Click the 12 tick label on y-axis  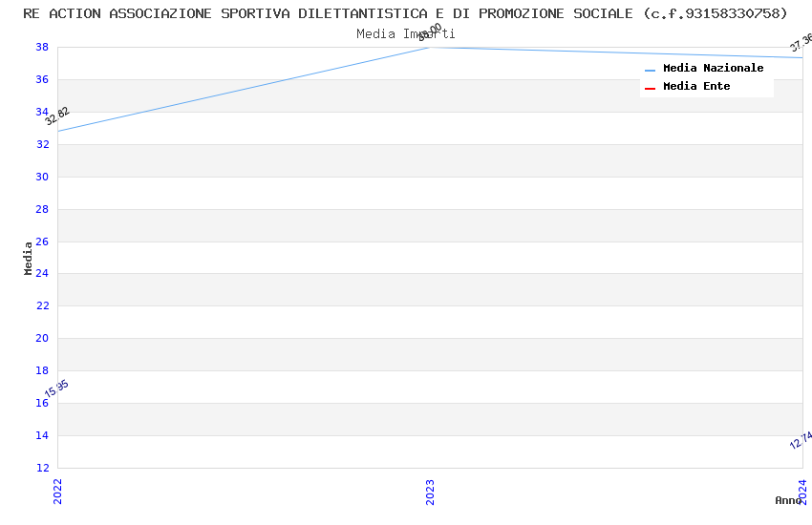click(x=42, y=468)
